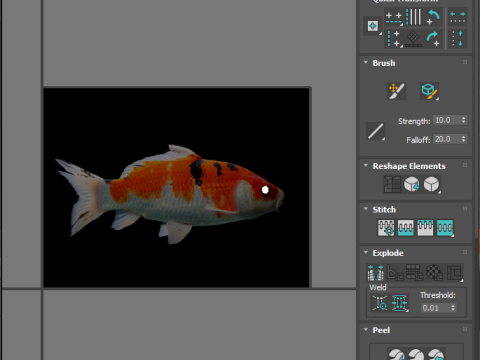This screenshot has width=480, height=360.
Task: Click the Strength value field
Action: [446, 120]
